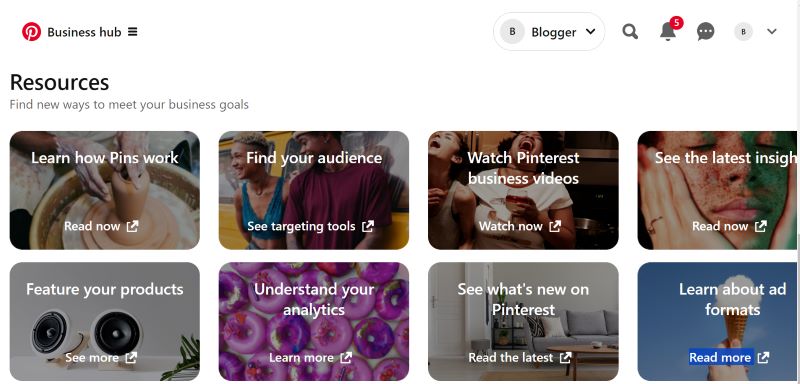
Task: Open the Business hub menu label
Action: pyautogui.click(x=84, y=32)
